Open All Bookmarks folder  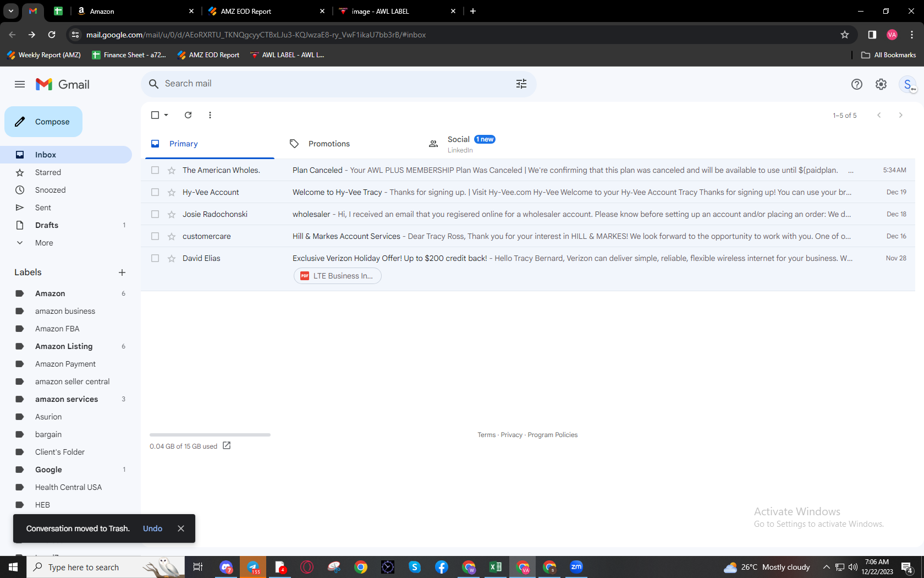coord(888,55)
